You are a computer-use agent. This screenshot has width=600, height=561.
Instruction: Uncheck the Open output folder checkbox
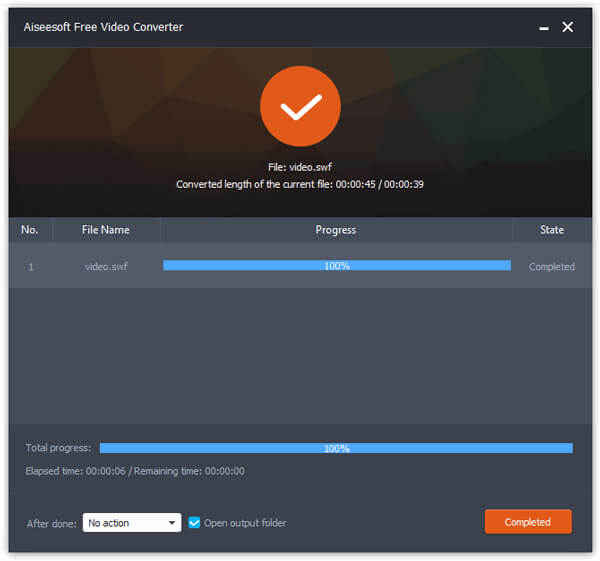[194, 522]
